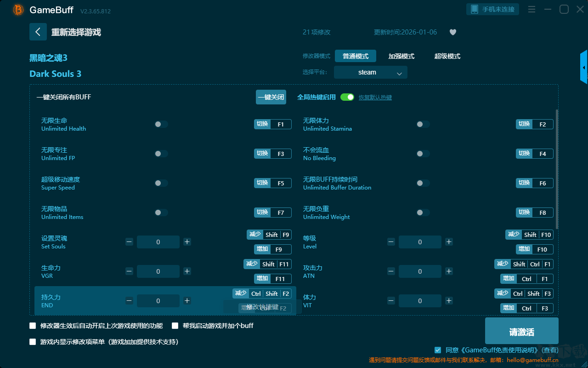The width and height of the screenshot is (588, 368).
Task: Decrease VGR value with minus
Action: [130, 271]
